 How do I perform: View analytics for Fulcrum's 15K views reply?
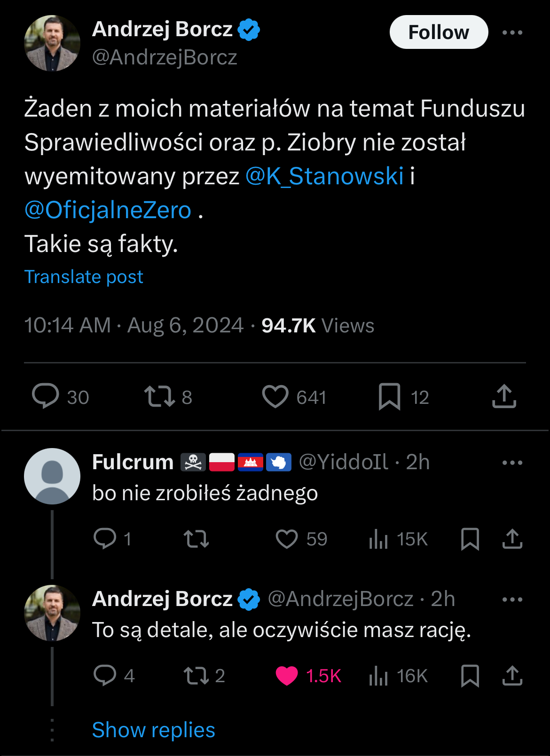pyautogui.click(x=378, y=539)
